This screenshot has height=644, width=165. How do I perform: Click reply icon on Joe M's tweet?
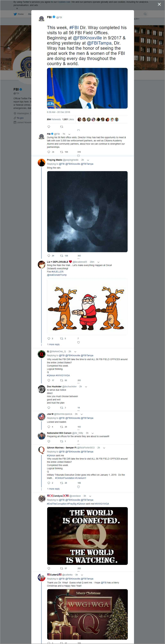49,427
